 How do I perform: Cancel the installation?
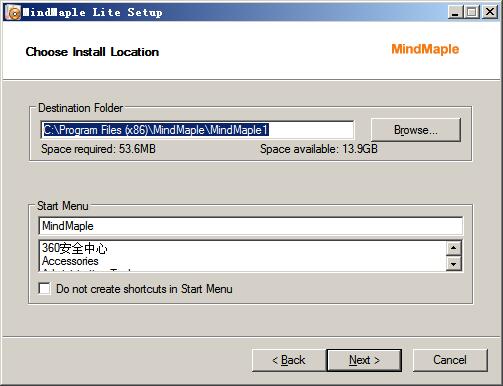pyautogui.click(x=450, y=360)
